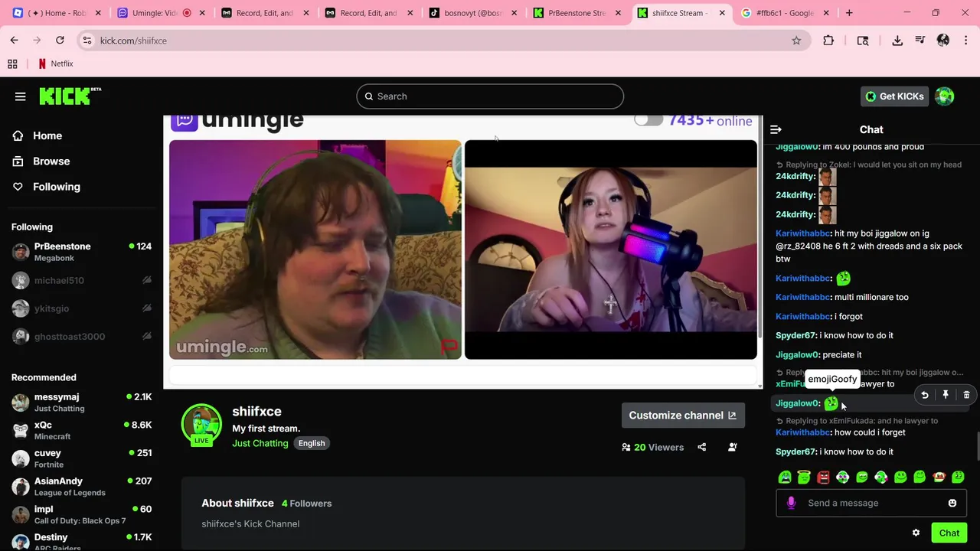Reload the page
This screenshot has height=551, width=980.
[60, 41]
